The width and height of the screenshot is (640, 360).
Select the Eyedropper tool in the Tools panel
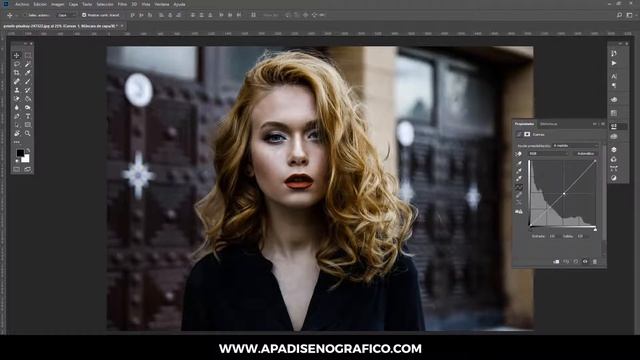28,73
